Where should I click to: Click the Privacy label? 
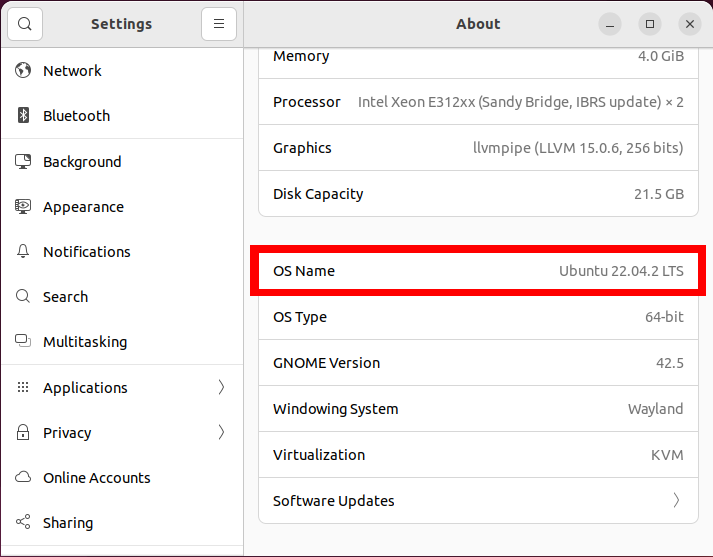pos(67,433)
